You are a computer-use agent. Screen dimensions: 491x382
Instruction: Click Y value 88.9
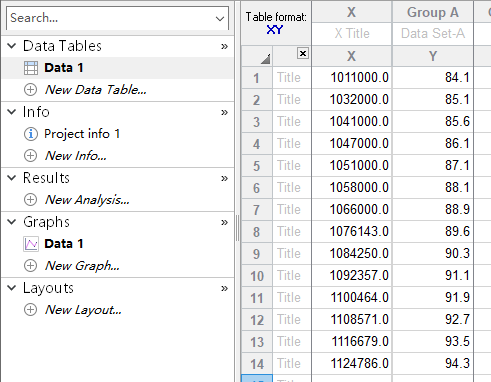[433, 210]
